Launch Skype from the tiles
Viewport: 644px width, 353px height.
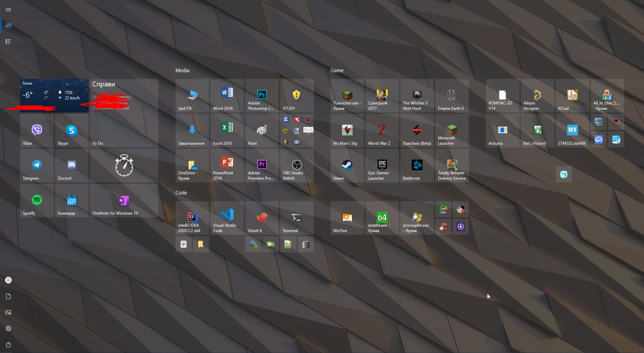72,131
